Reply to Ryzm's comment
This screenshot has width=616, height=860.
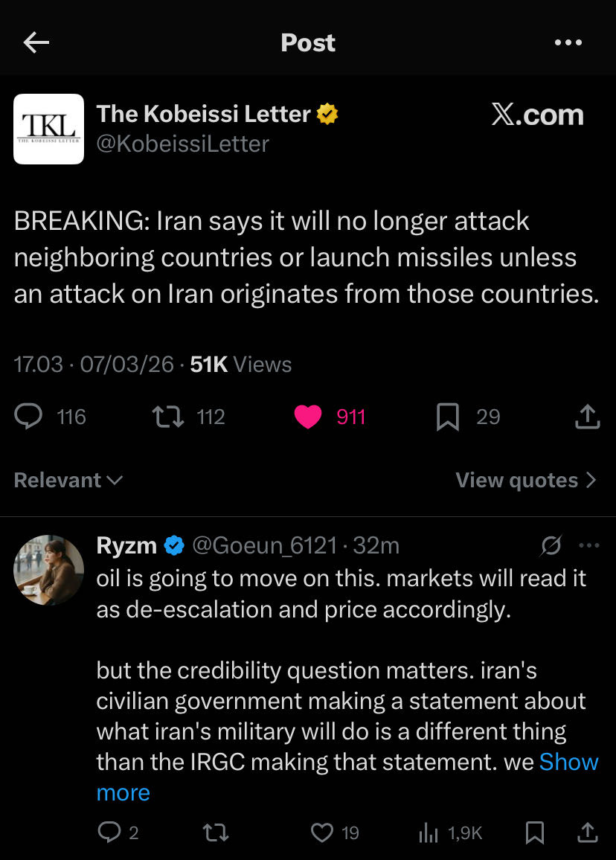coord(109,832)
